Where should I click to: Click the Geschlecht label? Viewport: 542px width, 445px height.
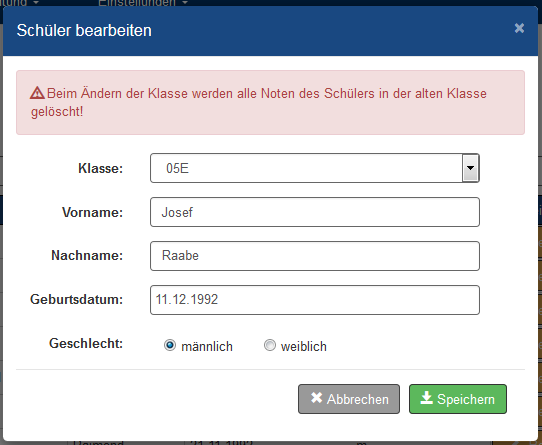click(x=86, y=344)
